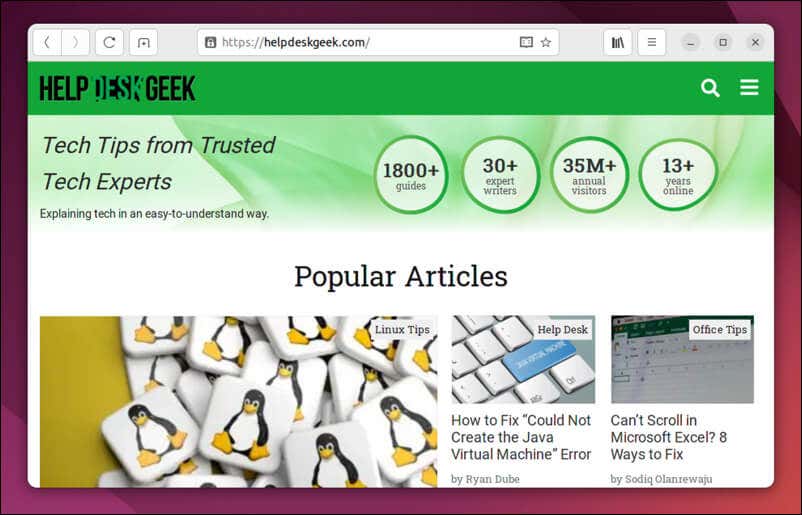Reload the page with the refresh icon
The width and height of the screenshot is (802, 515).
click(109, 42)
